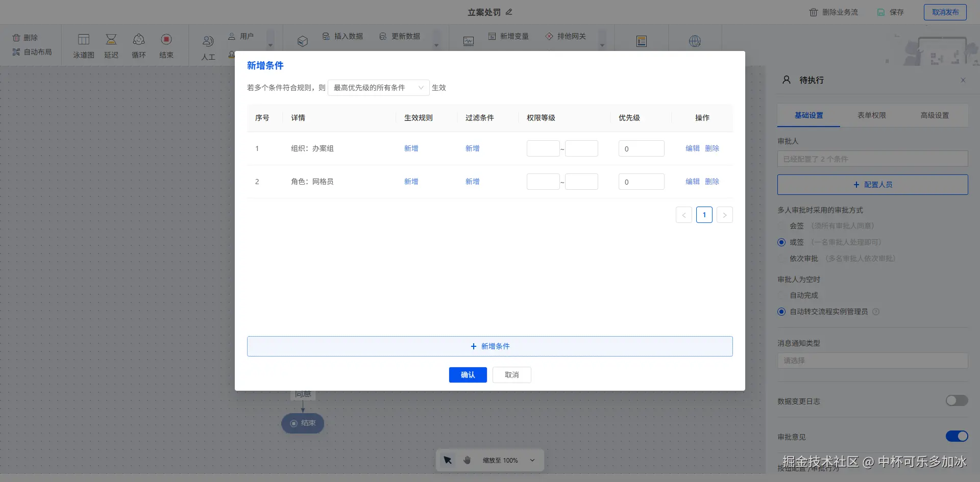Image resolution: width=980 pixels, height=482 pixels.
Task: Toggle the 审批意见 switch
Action: (957, 436)
